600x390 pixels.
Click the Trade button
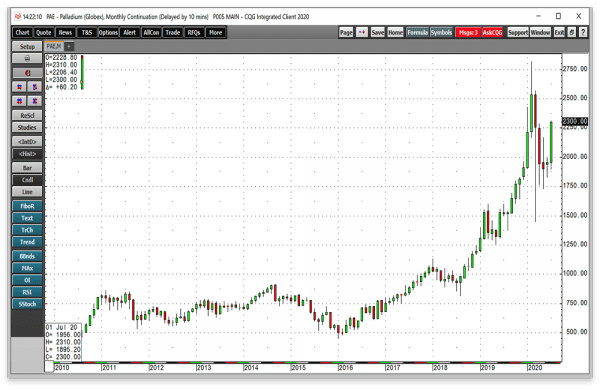pyautogui.click(x=173, y=33)
